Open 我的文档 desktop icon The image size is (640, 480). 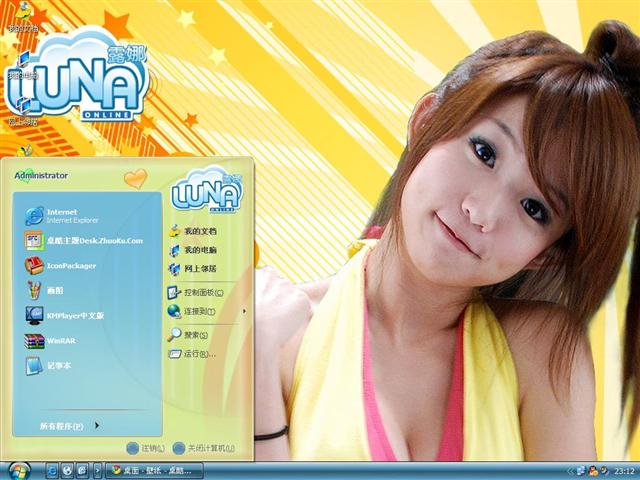pos(23,17)
